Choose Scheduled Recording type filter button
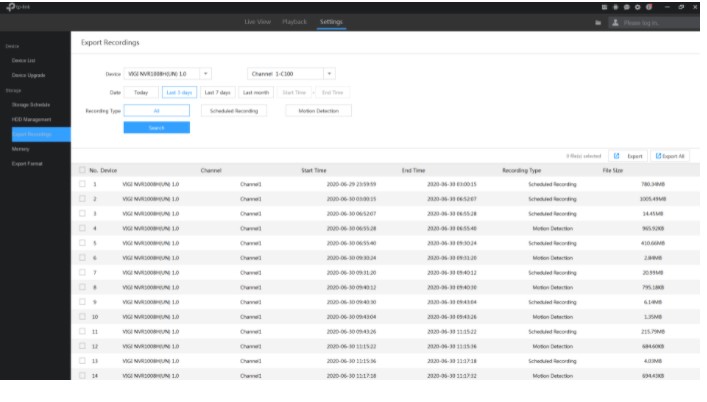The image size is (707, 402). (234, 111)
